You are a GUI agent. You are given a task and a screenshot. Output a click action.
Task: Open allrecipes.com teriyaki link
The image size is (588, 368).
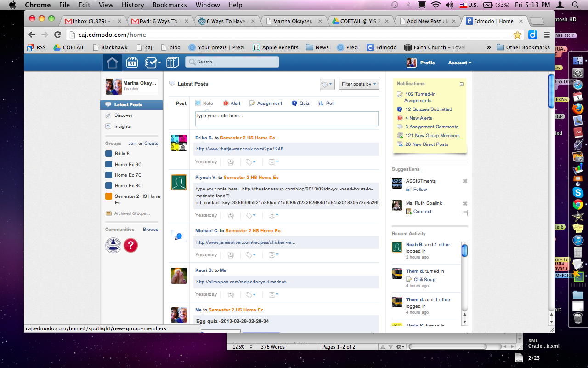pyautogui.click(x=243, y=282)
